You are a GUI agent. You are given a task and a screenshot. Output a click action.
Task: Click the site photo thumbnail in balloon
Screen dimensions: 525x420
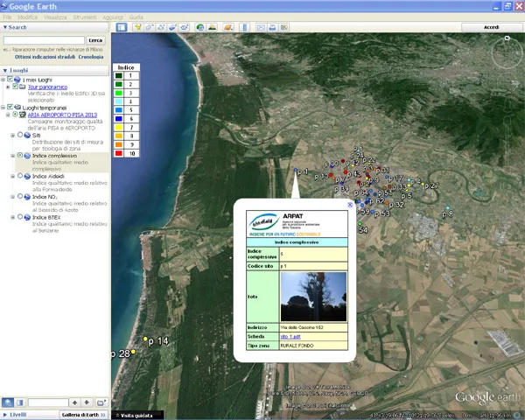[x=313, y=297]
